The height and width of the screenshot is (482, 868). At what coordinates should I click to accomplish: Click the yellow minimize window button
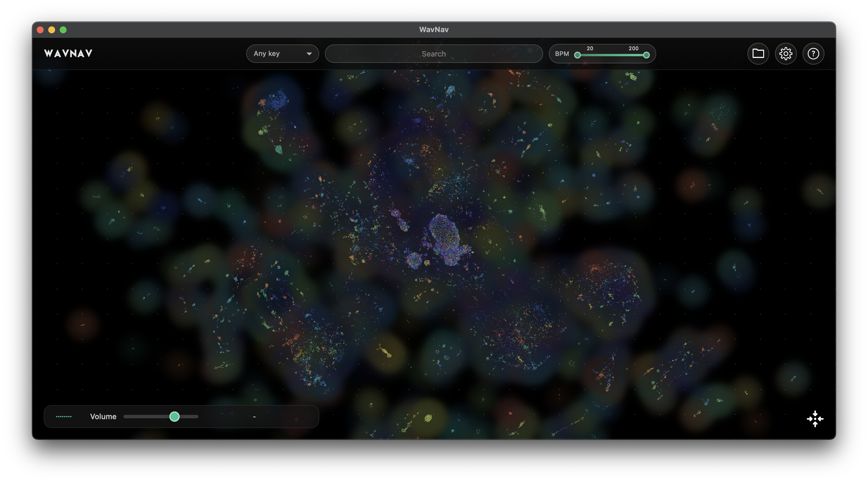coord(52,30)
